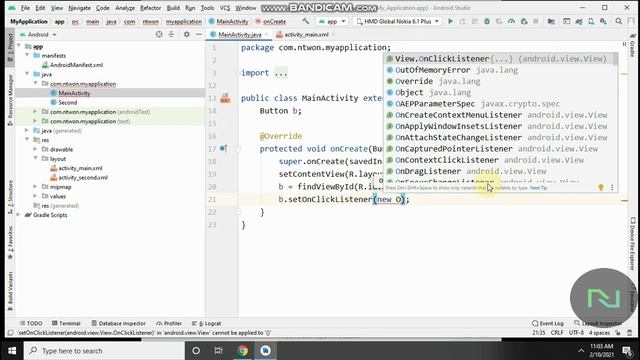Click the Windows taskbar search box

(x=104, y=351)
